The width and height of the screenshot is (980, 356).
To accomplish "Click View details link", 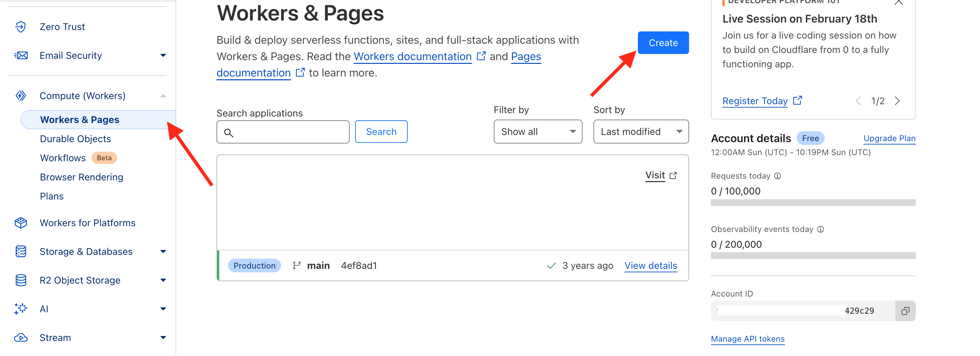I will [650, 266].
